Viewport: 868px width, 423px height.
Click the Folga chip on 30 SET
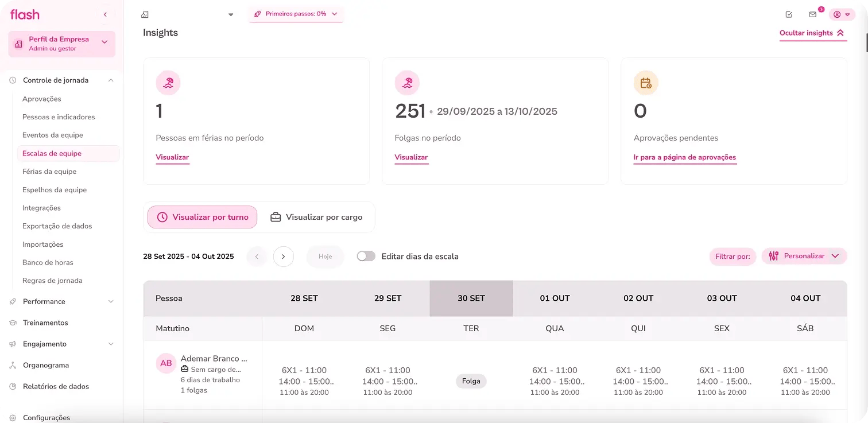[x=471, y=381]
